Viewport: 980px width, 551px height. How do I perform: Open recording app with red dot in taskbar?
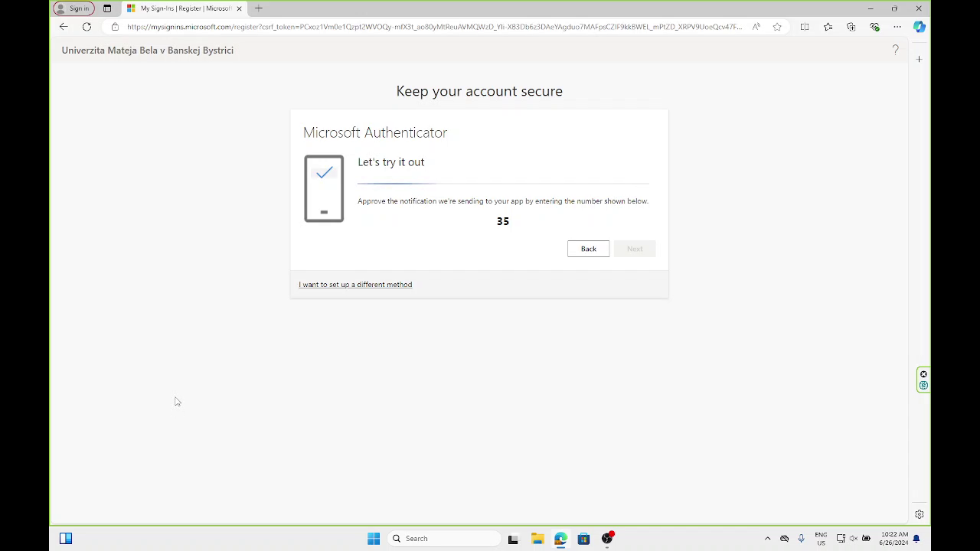point(607,539)
